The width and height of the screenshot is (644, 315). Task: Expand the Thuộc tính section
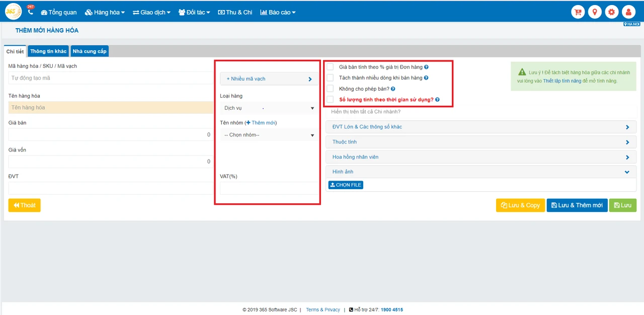tap(481, 142)
